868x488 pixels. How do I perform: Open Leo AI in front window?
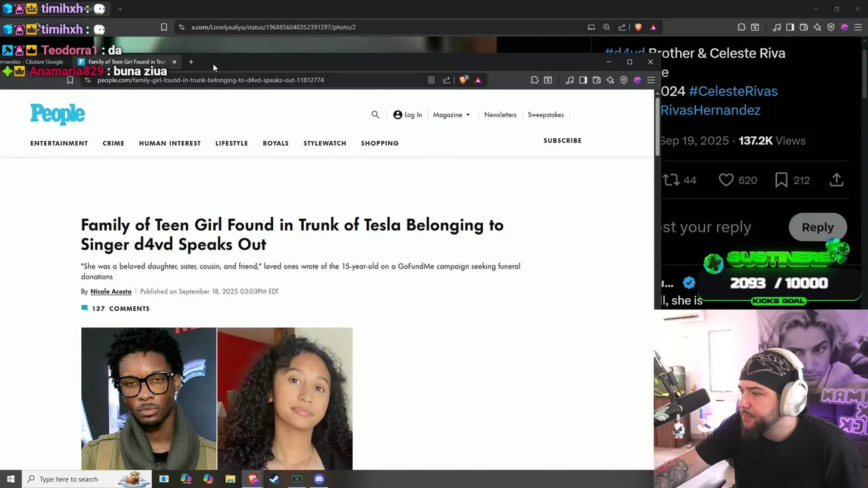[x=610, y=80]
